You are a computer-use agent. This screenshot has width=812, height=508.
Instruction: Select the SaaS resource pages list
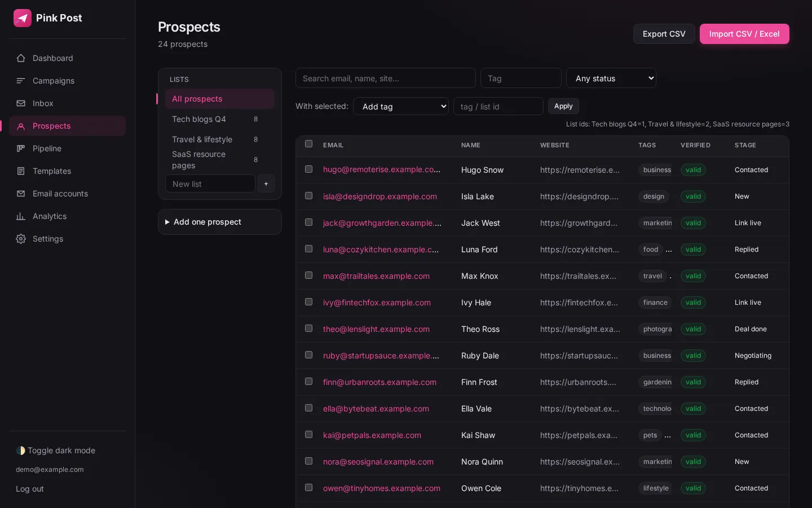220,160
